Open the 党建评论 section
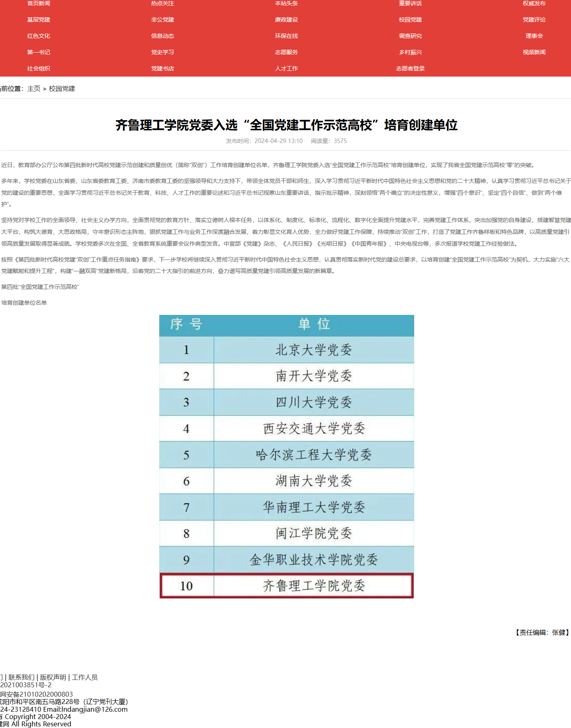This screenshot has width=571, height=728. coord(534,20)
